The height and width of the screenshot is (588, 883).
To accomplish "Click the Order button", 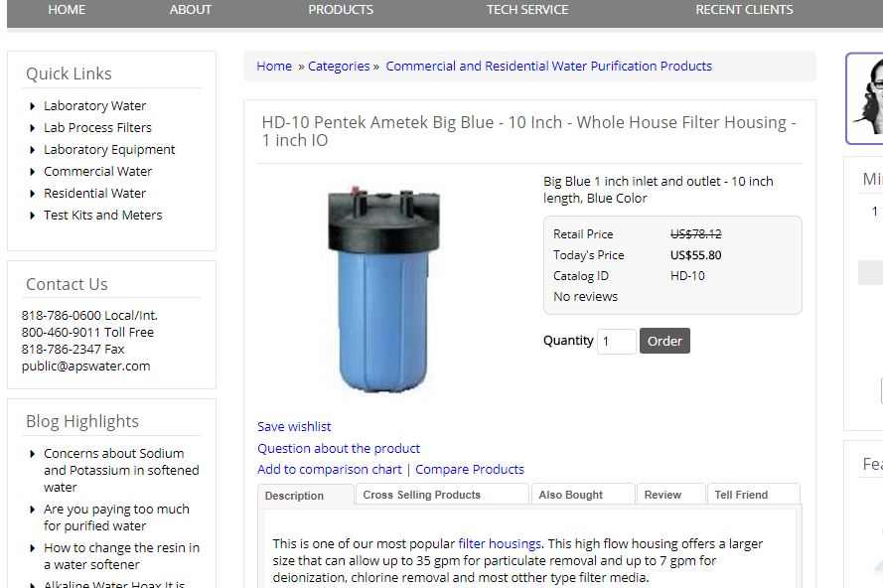I will [x=664, y=342].
